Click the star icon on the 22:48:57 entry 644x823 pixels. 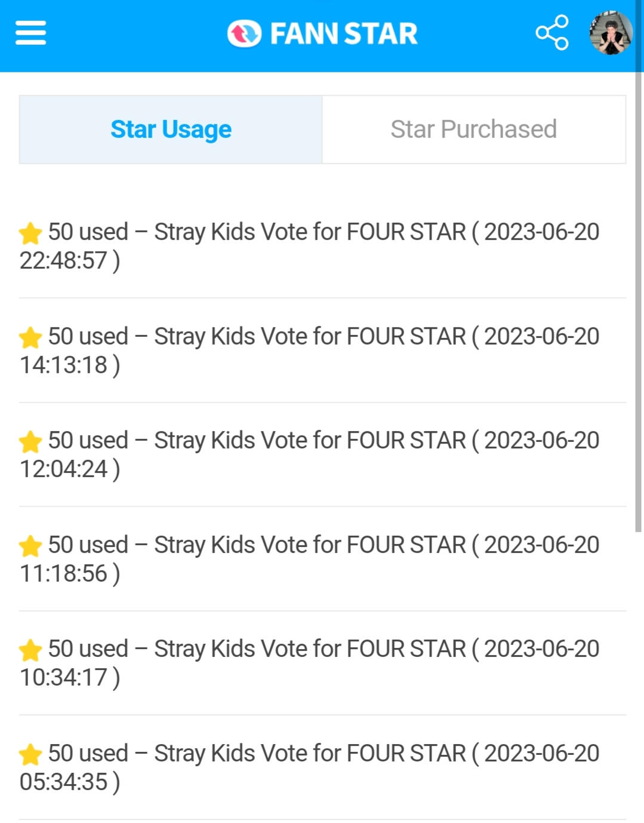[x=30, y=233]
